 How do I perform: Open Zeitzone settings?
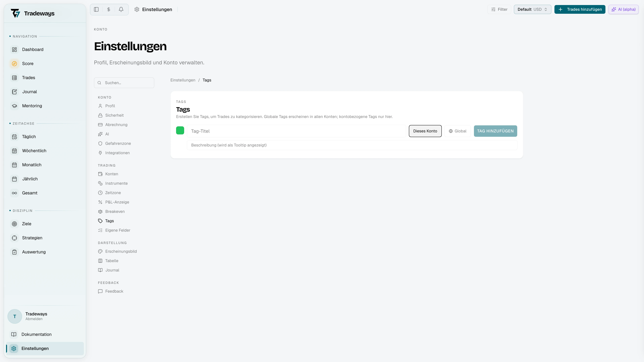click(124, 193)
